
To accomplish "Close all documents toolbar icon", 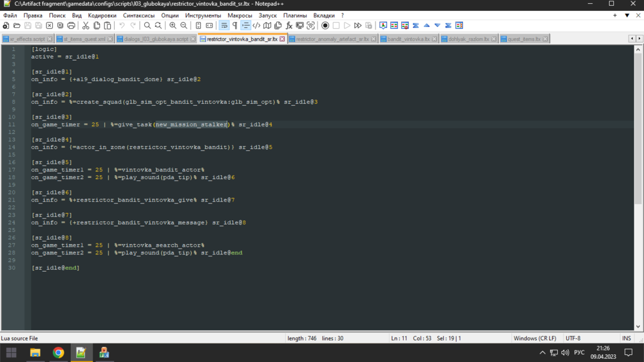I will 60,26.
